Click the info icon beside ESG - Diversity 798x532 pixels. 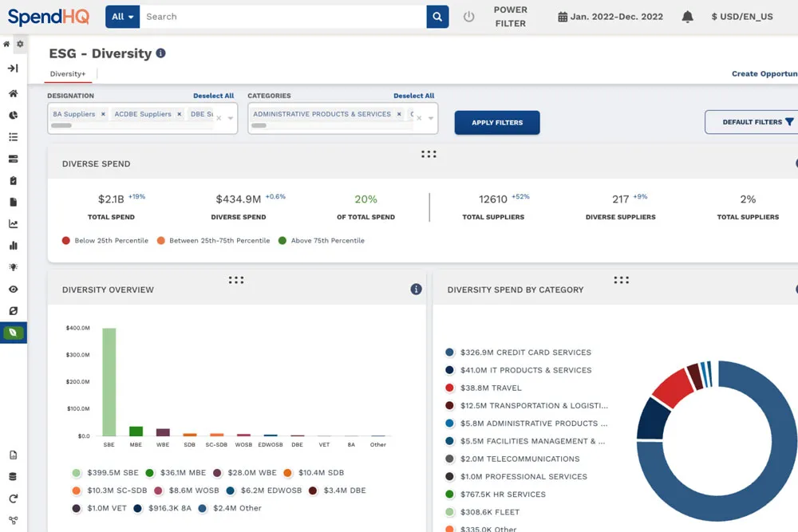161,53
